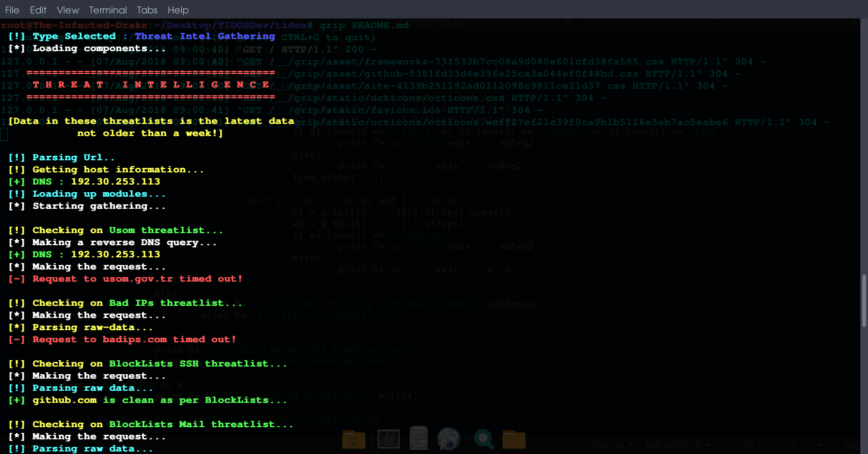Open the magnifier search icon in the dock
The height and width of the screenshot is (454, 868).
click(x=484, y=439)
